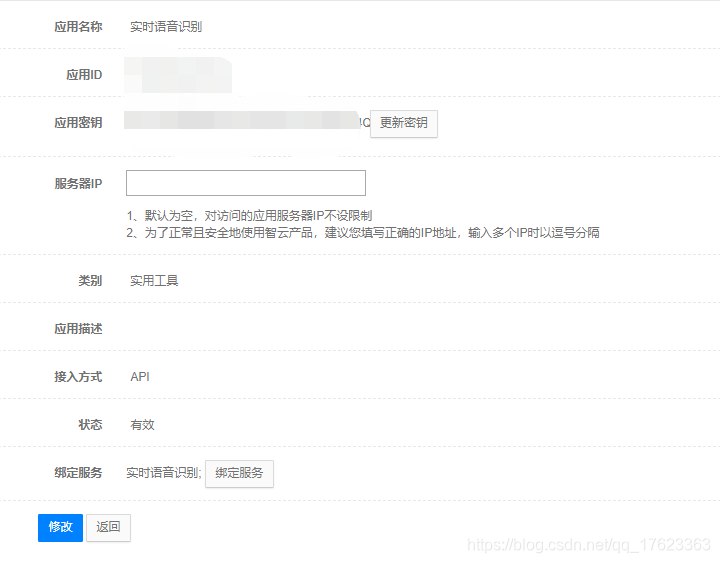This screenshot has height=563, width=720.
Task: Click the 服务器IP label
Action: [x=78, y=184]
